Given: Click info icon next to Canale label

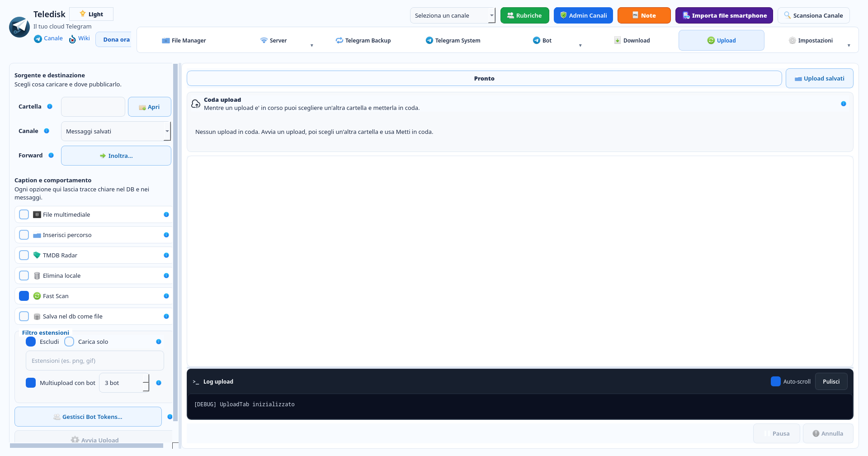Looking at the screenshot, I should coord(47,131).
